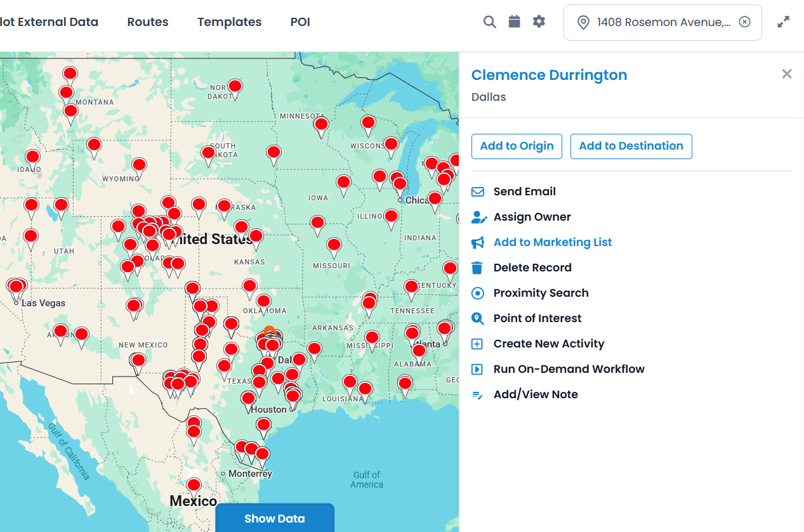
Task: Expand map to full screen
Action: 784,22
